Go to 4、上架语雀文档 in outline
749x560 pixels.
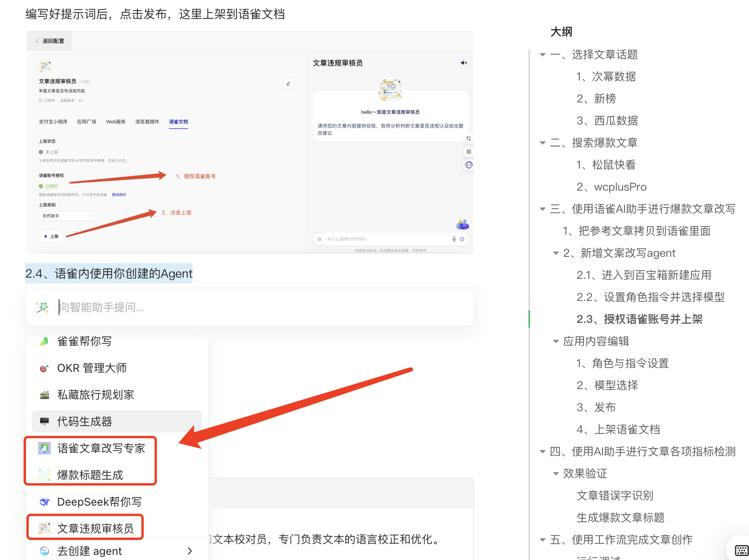click(618, 430)
